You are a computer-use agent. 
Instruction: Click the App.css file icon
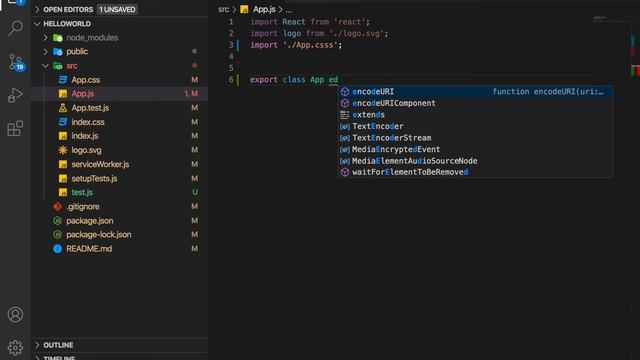click(62, 80)
